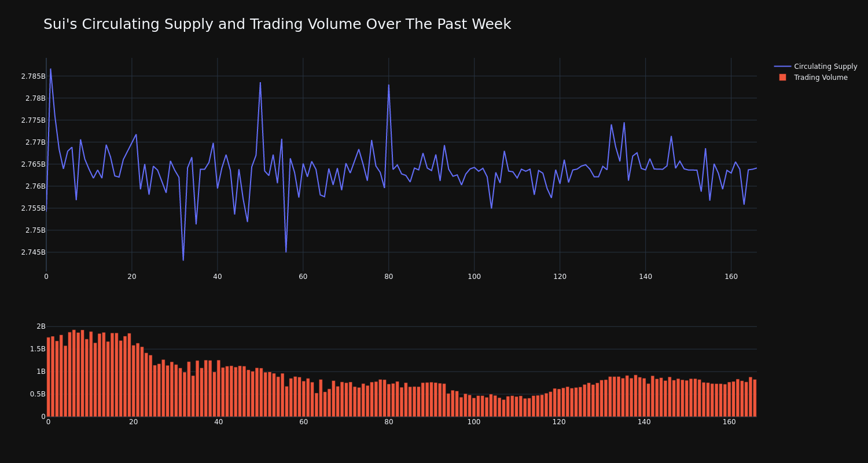The image size is (868, 463).
Task: Click x-axis tick 120 under volume chart
Action: click(x=559, y=422)
